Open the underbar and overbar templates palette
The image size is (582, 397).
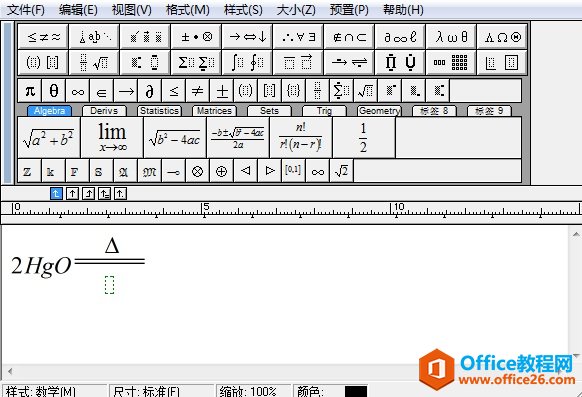pyautogui.click(x=298, y=62)
